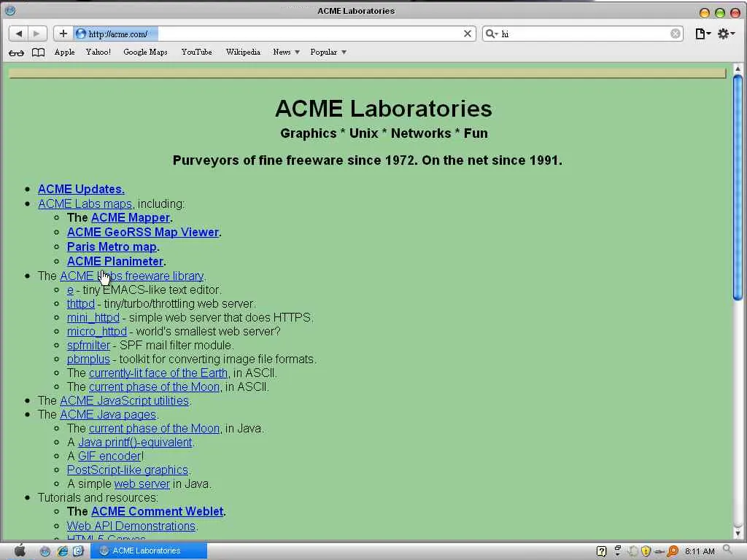Click the scrollbar down arrow

738,533
